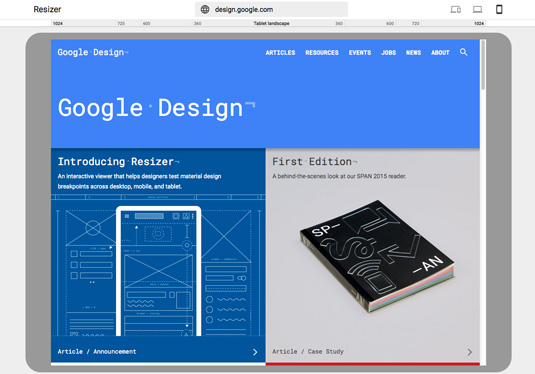Open the ABOUT nav item

coord(440,53)
